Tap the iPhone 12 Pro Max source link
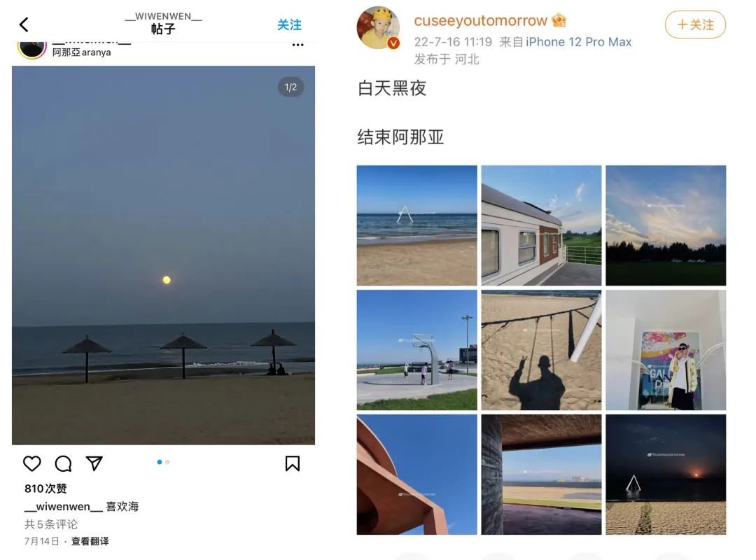The height and width of the screenshot is (560, 756). (579, 42)
